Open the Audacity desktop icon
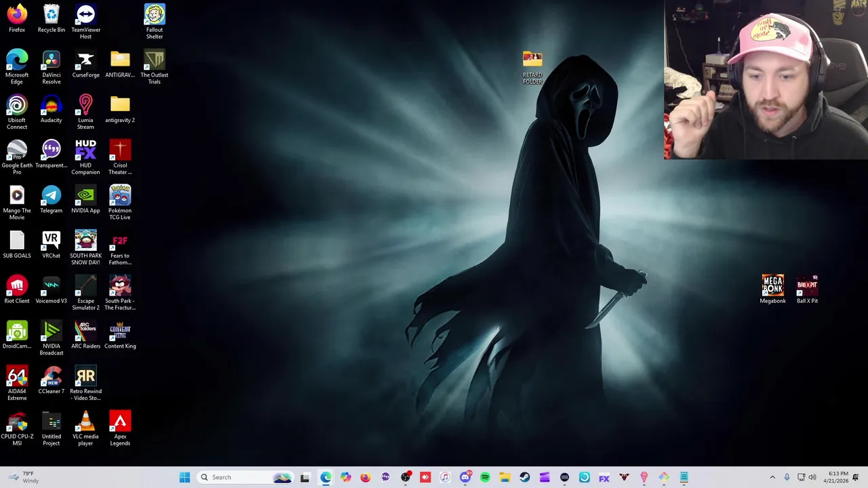This screenshot has height=488, width=868. coord(52,108)
